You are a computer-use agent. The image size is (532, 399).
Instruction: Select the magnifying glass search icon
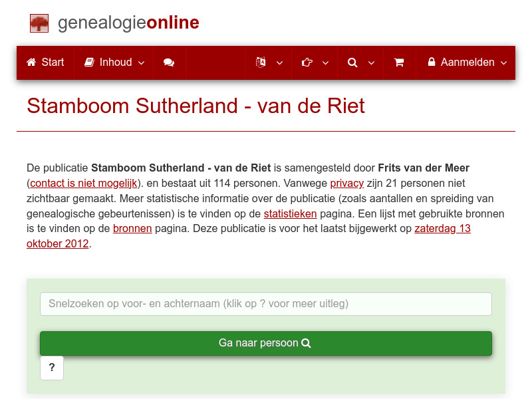point(352,63)
